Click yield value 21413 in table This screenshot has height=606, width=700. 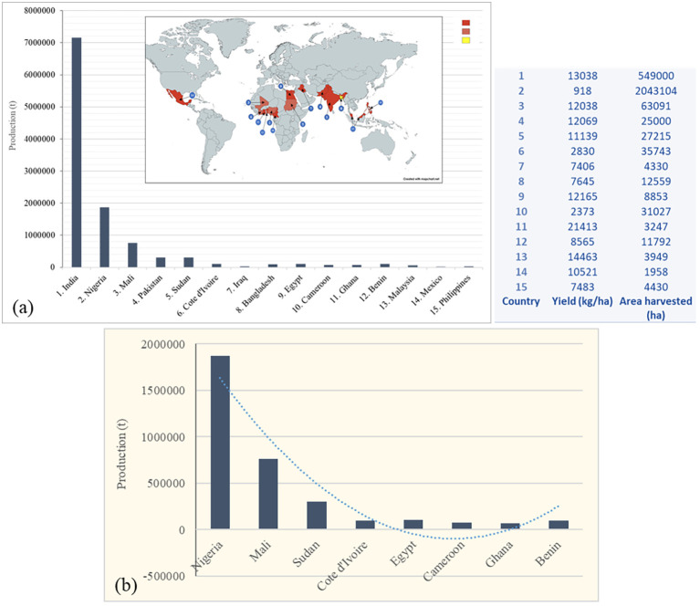[582, 227]
